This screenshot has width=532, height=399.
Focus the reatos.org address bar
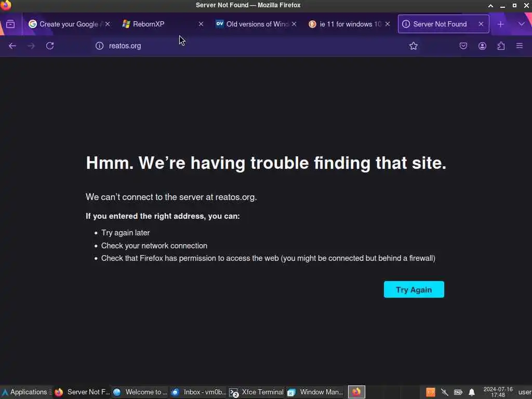(x=251, y=46)
